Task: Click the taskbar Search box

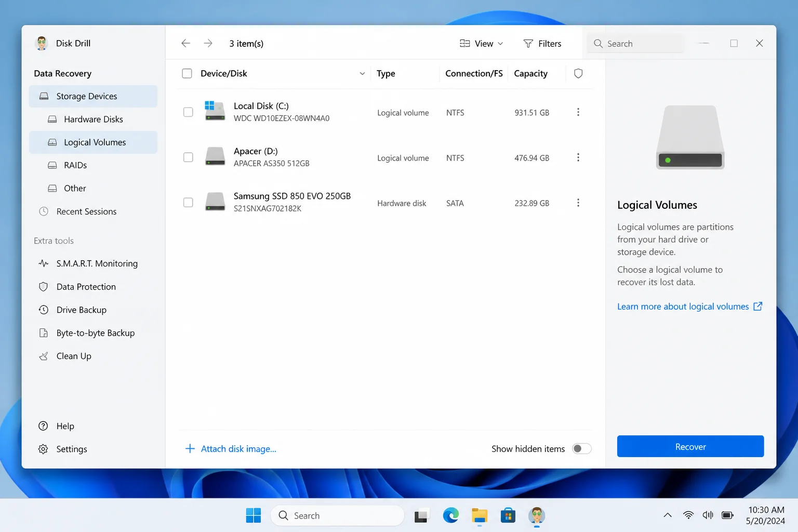Action: pos(338,515)
